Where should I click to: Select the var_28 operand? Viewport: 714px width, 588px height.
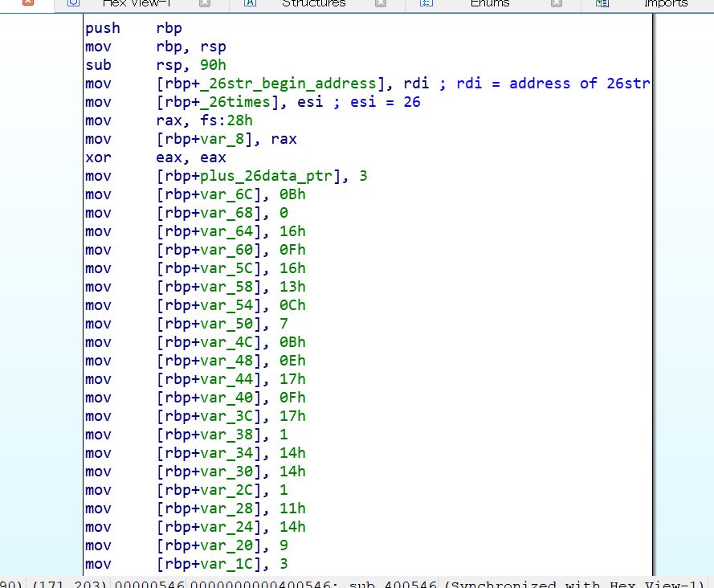click(226, 508)
